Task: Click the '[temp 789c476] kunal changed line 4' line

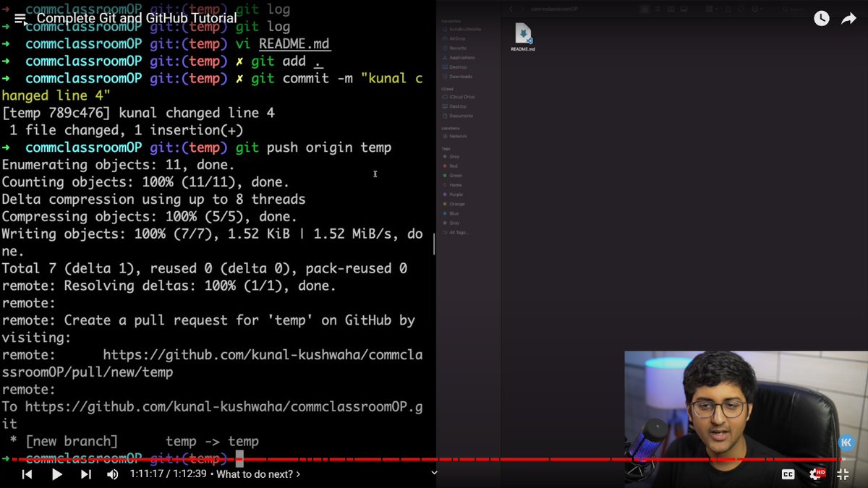Action: click(x=138, y=113)
